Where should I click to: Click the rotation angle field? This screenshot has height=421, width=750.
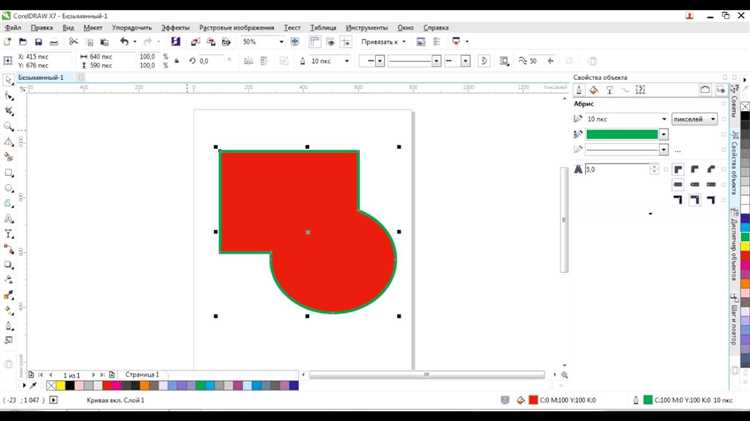212,61
